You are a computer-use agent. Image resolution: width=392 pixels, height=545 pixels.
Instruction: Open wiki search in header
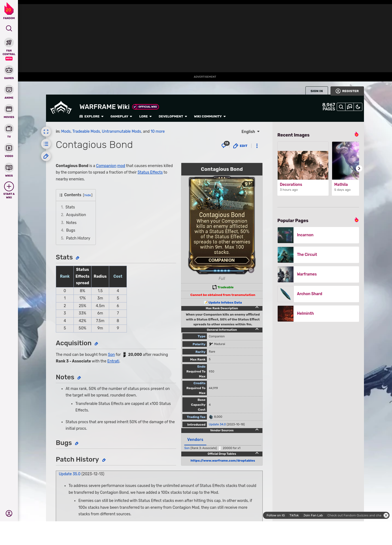(341, 107)
